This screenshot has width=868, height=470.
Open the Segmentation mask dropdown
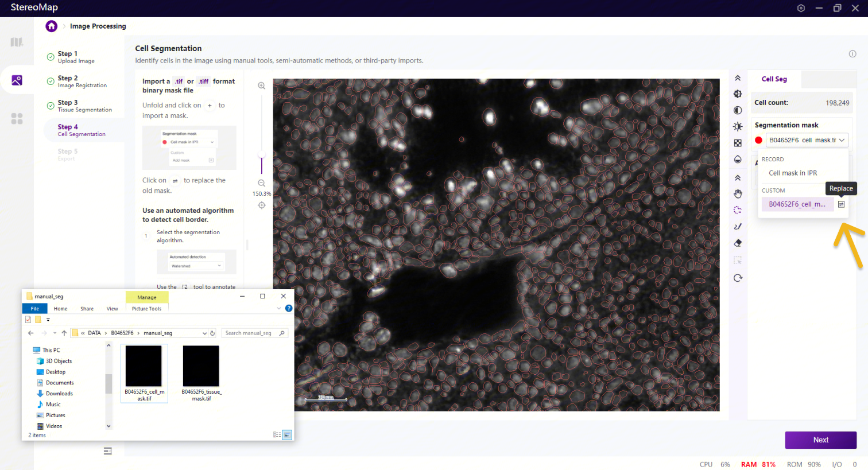tap(807, 140)
